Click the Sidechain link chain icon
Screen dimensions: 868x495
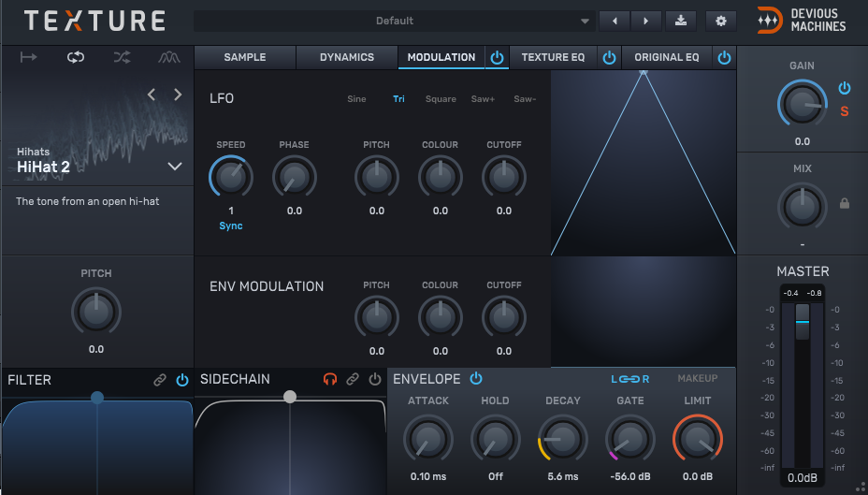point(353,379)
